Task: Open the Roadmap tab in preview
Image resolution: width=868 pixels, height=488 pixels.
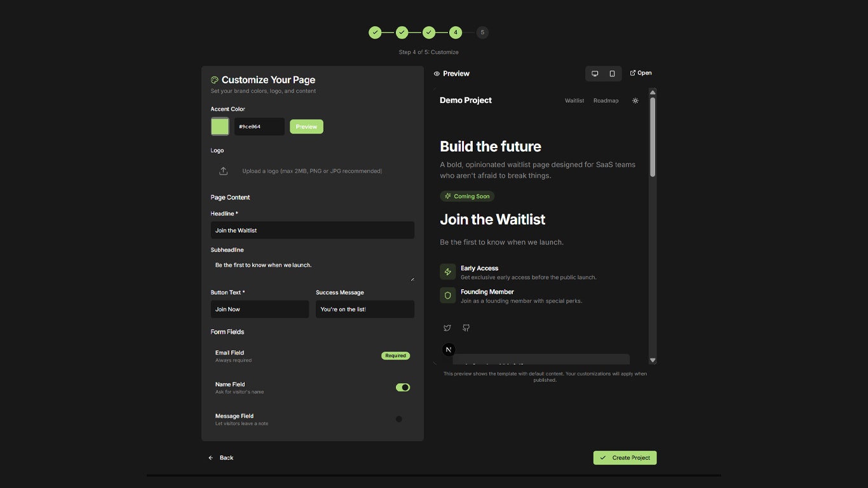Action: (606, 100)
